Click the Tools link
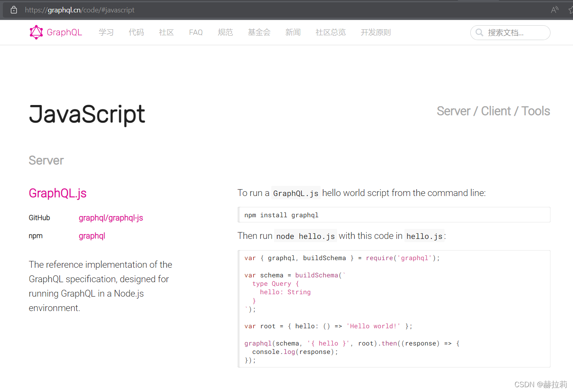The height and width of the screenshot is (392, 573). (x=535, y=111)
